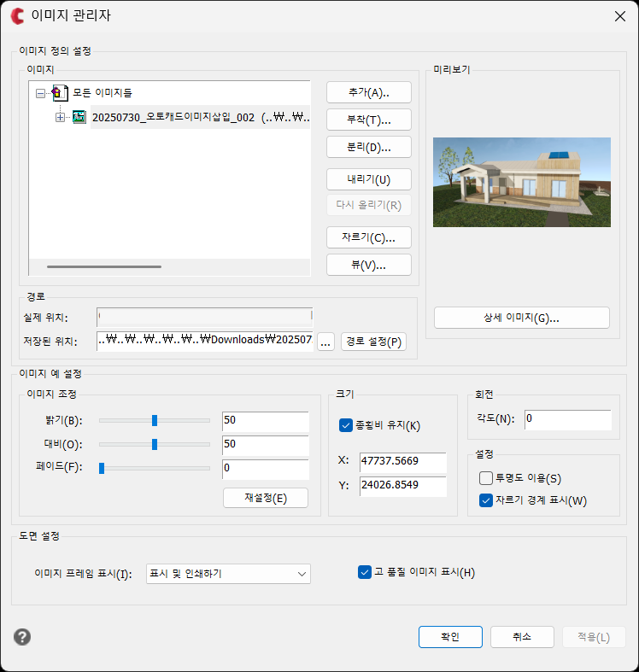Screen dimensions: 639x672
Task: Click the 페이드(F) slider handle
Action: [x=102, y=468]
